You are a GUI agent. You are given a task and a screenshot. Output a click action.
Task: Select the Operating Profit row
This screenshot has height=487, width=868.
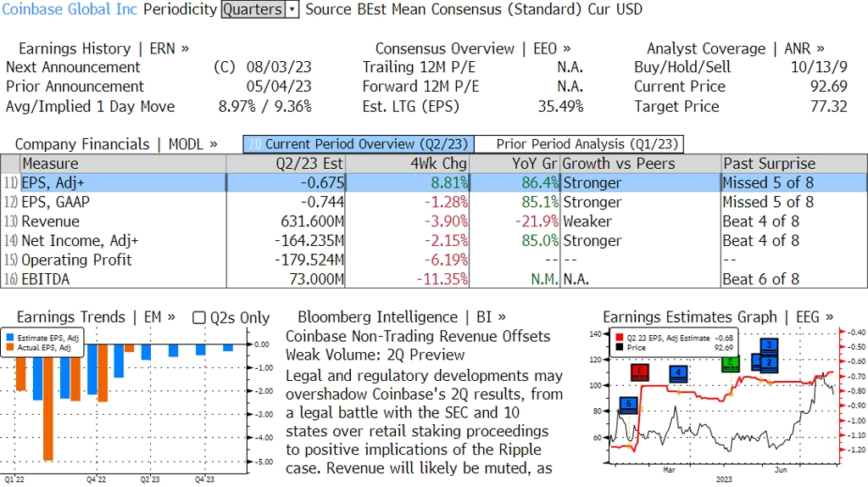[x=434, y=260]
